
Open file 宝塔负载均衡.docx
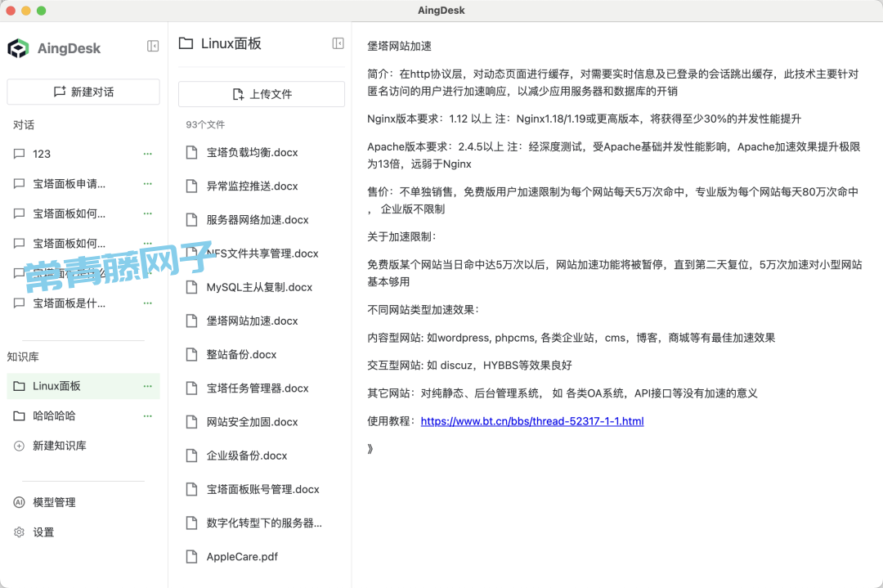pos(262,153)
